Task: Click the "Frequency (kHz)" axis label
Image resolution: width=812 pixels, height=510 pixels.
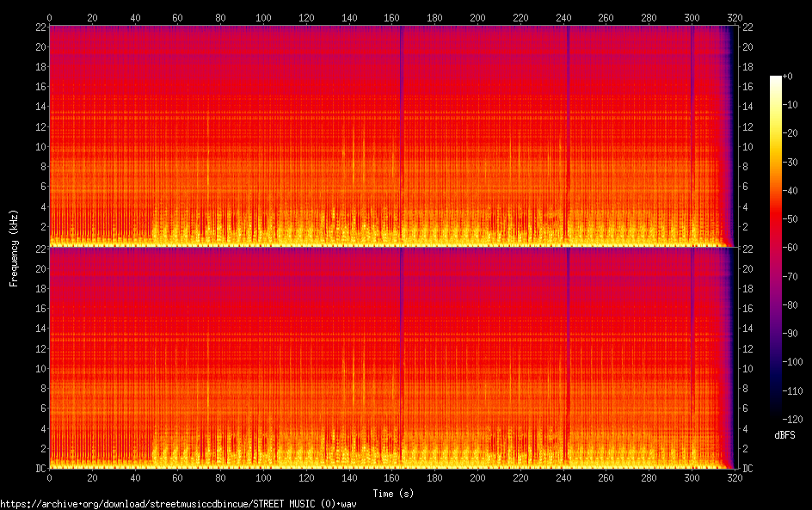Action: pos(14,248)
